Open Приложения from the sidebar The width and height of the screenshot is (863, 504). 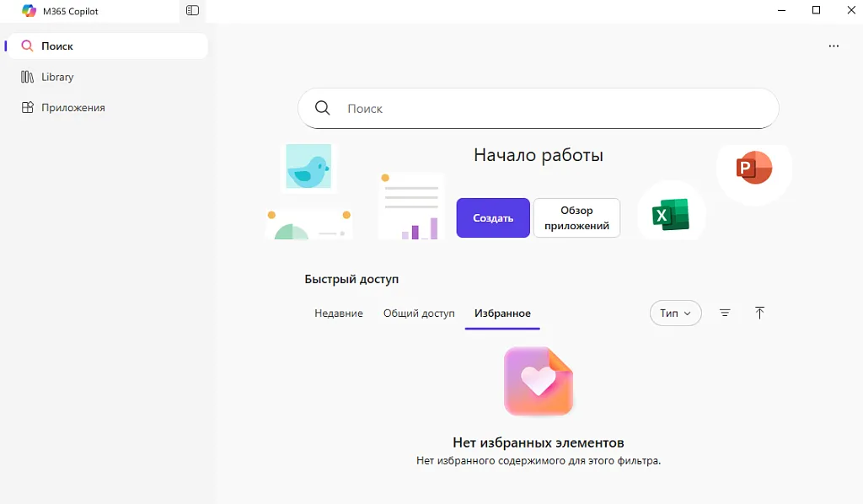73,107
